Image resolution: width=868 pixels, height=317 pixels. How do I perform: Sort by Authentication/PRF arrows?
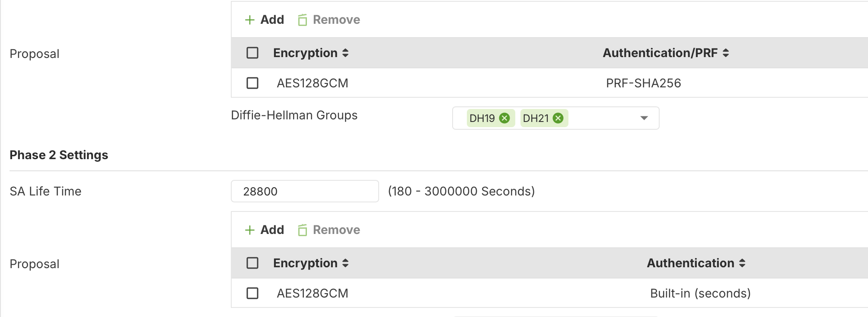726,53
